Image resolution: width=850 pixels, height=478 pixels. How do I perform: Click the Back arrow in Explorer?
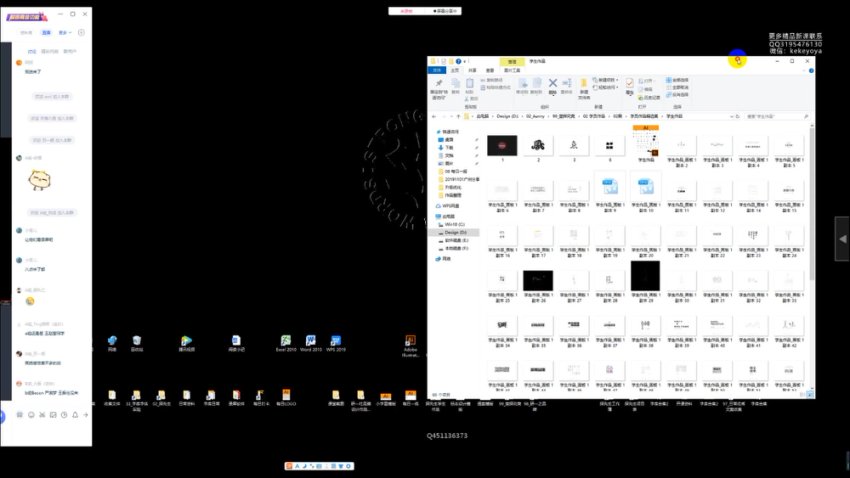(x=434, y=117)
